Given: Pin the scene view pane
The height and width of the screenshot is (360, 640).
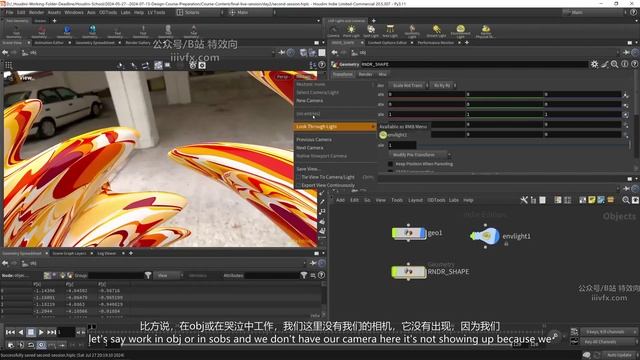Looking at the screenshot, I should (282, 53).
